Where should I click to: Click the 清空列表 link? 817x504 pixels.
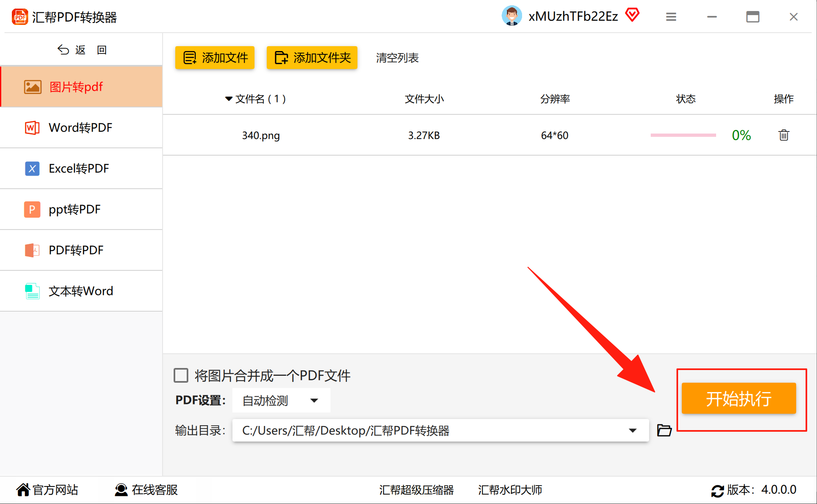click(397, 58)
